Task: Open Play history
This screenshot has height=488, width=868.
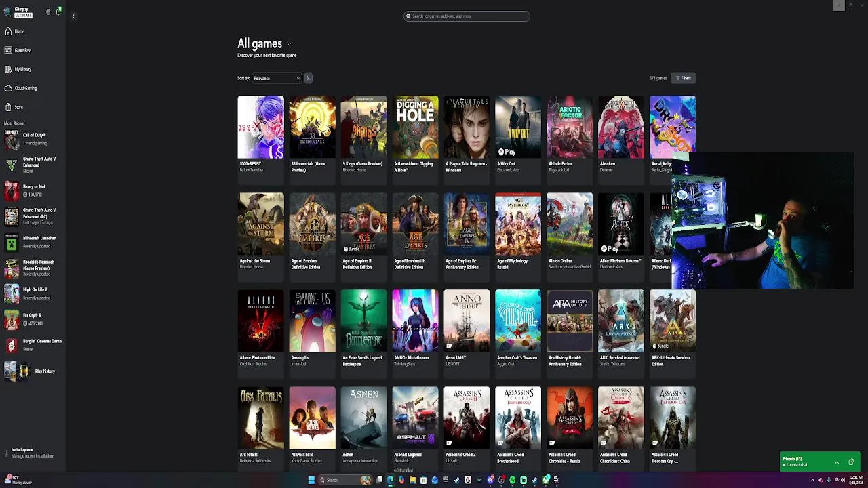Action: point(33,371)
